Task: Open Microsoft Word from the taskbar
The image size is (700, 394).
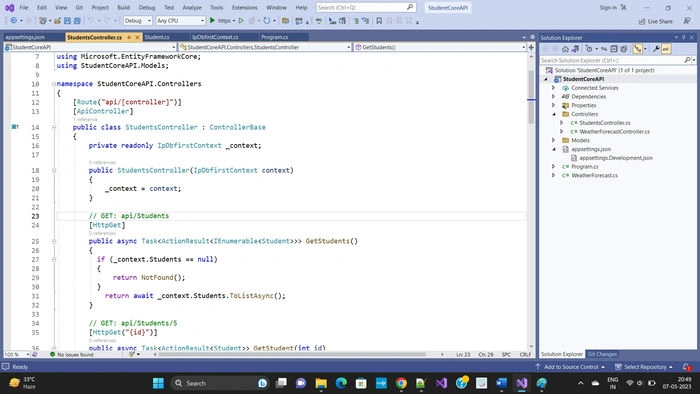Action: tap(501, 383)
